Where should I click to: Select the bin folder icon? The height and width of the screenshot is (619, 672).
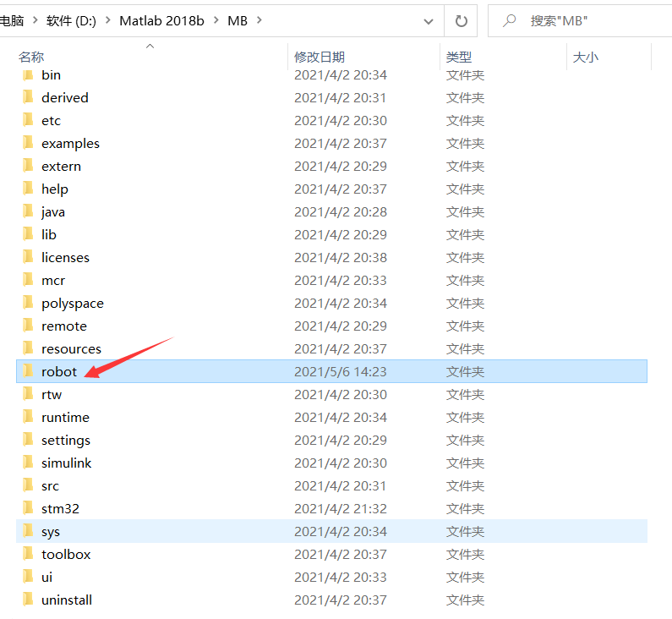click(28, 75)
